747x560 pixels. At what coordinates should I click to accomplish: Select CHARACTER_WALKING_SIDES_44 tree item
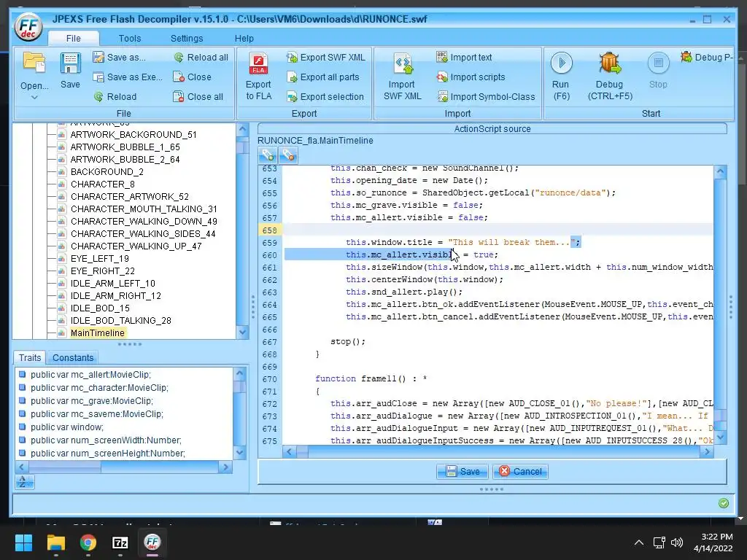(x=143, y=234)
